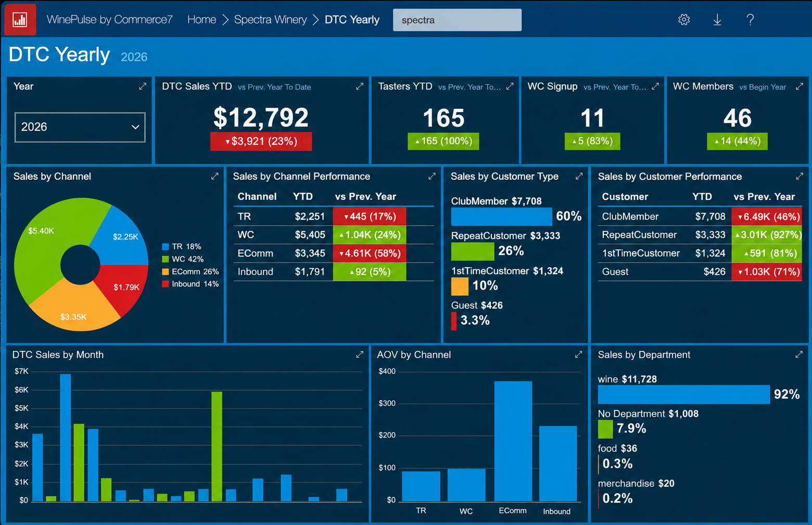Open settings via the gear icon
Image resolution: width=812 pixels, height=525 pixels.
(x=684, y=20)
